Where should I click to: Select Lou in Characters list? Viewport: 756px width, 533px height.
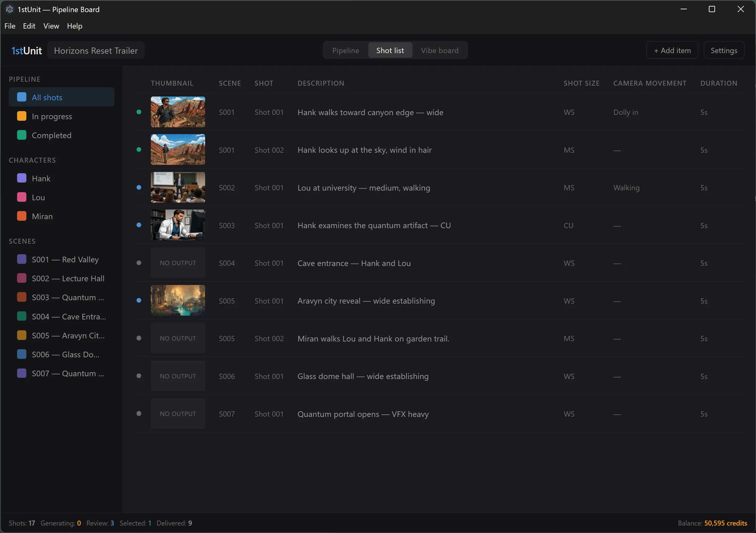tap(61, 197)
